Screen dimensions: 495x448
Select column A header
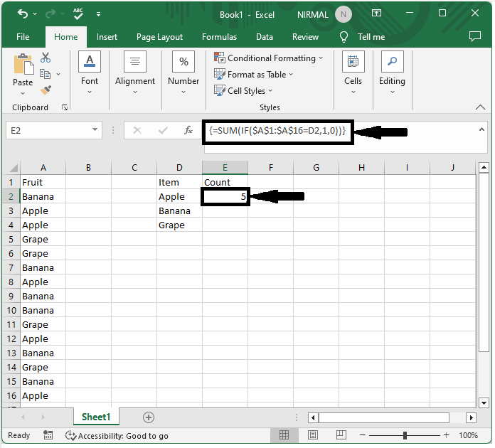(x=43, y=168)
